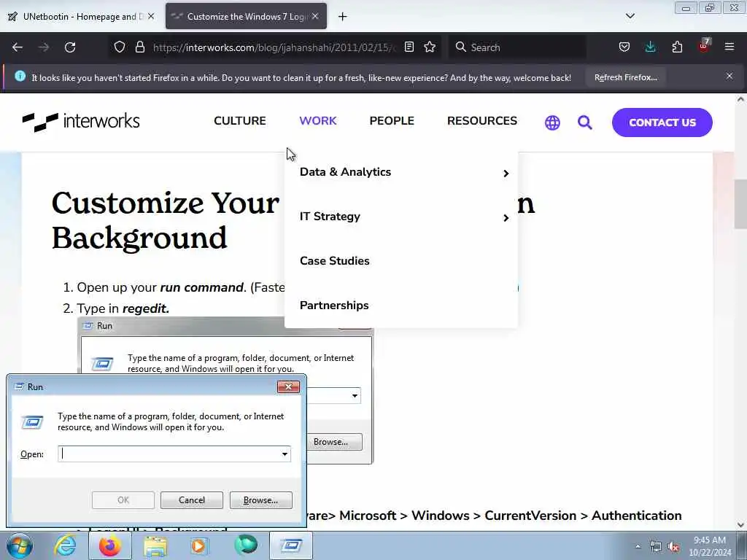Click the CONTACT US button
The image size is (747, 560).
(x=662, y=122)
